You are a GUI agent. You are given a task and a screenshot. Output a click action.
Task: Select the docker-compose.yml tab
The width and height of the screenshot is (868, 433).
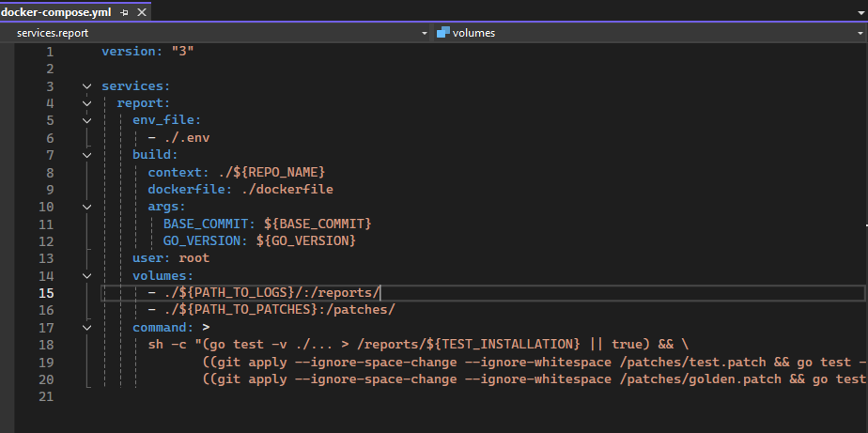click(56, 10)
